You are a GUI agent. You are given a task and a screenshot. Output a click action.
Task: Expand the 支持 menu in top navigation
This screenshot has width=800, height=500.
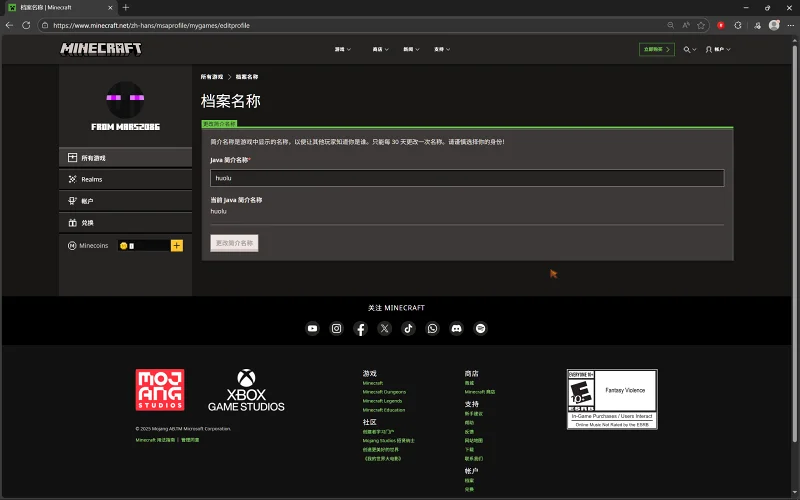[x=442, y=49]
